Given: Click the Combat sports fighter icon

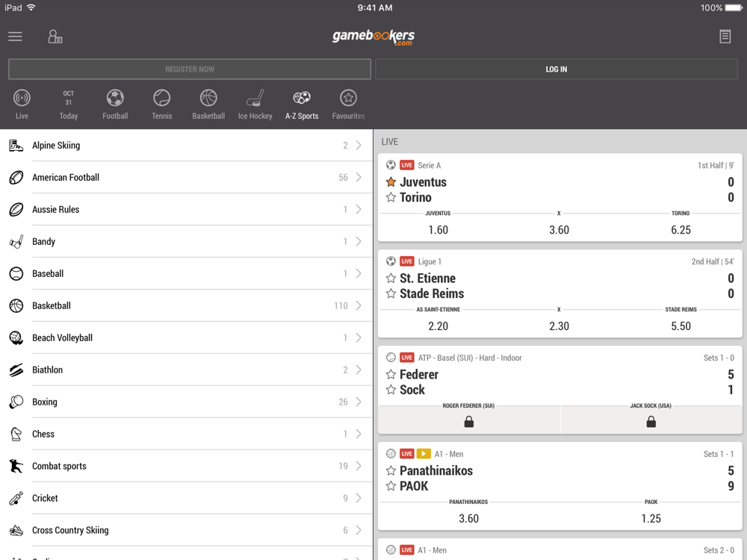Looking at the screenshot, I should tap(16, 466).
